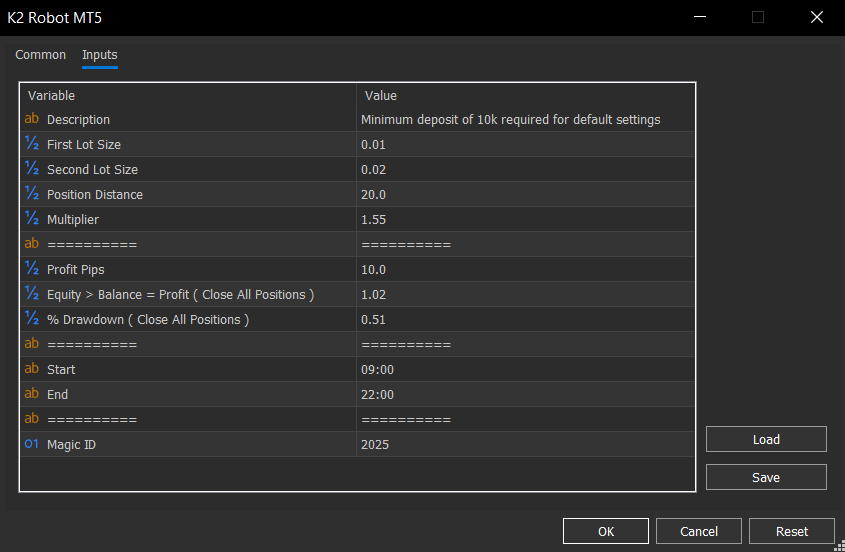Click the double-type icon beside Profit Pips
Viewport: 845px width, 552px height.
32,268
